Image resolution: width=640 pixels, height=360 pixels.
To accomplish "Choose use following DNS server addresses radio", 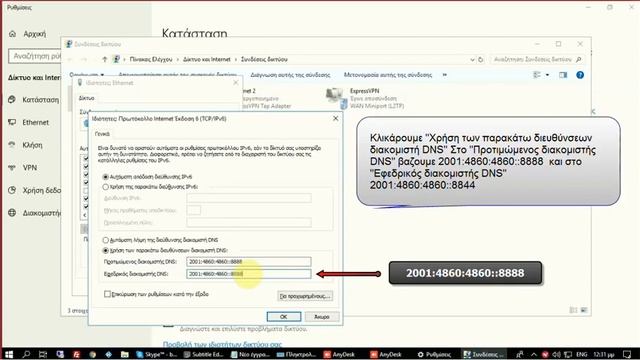I will pos(106,250).
